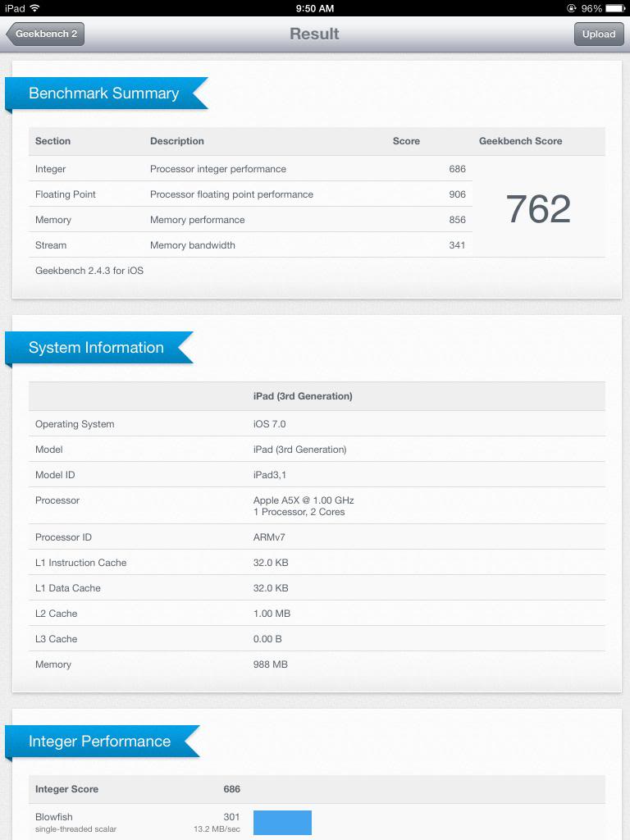
Task: Tap the Integer Performance banner
Action: 102,742
